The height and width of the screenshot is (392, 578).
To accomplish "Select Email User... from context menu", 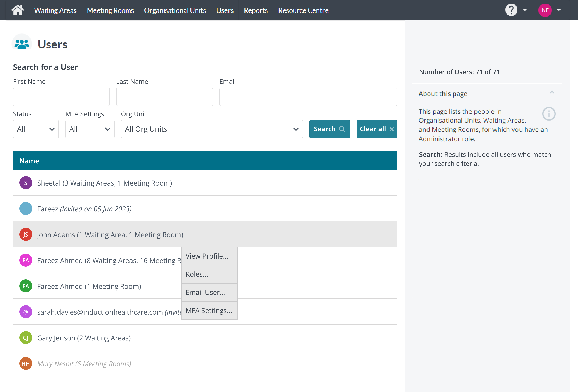I will pyautogui.click(x=209, y=292).
